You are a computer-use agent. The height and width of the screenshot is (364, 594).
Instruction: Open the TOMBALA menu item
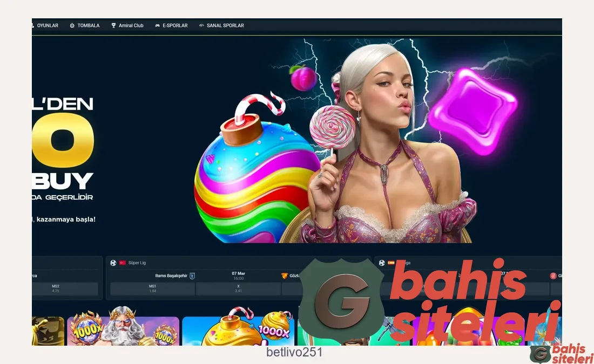pyautogui.click(x=88, y=25)
